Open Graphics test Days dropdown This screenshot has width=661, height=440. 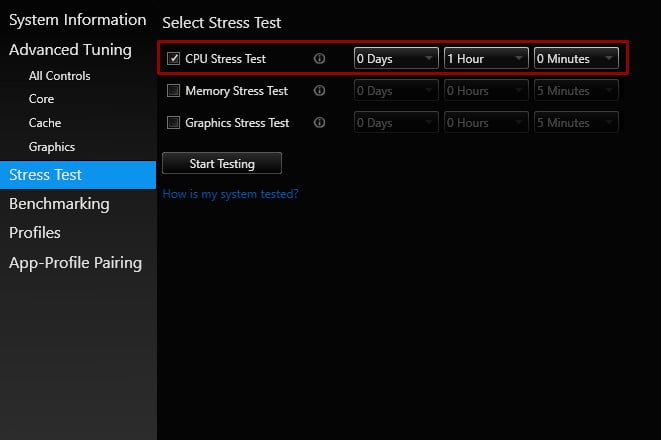coord(396,122)
